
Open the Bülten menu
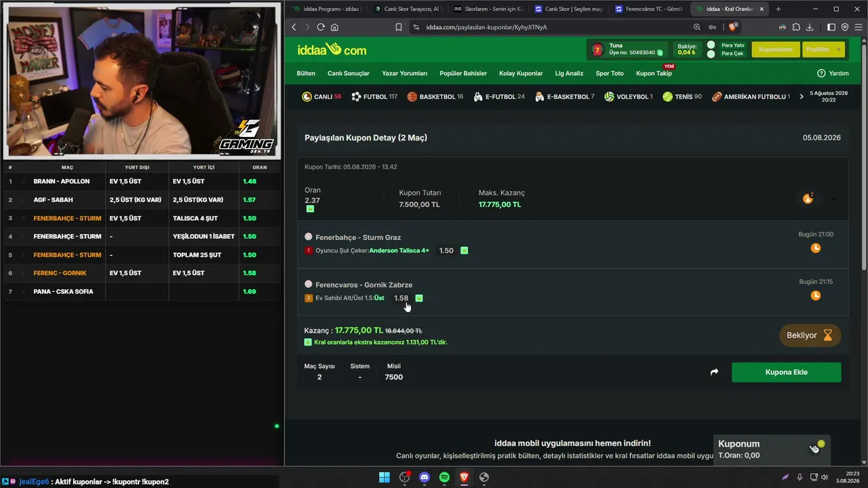[x=306, y=73]
